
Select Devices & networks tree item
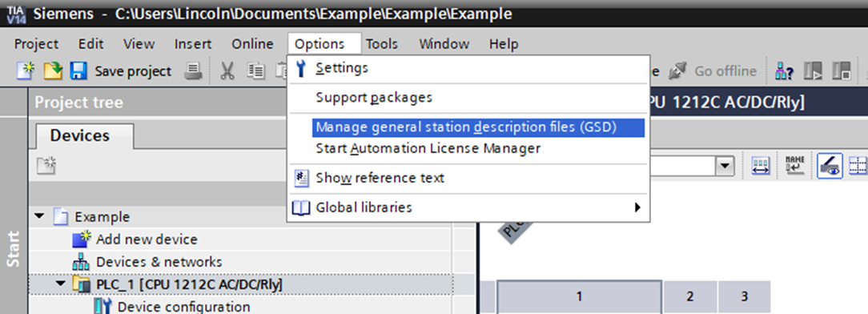[x=159, y=261]
